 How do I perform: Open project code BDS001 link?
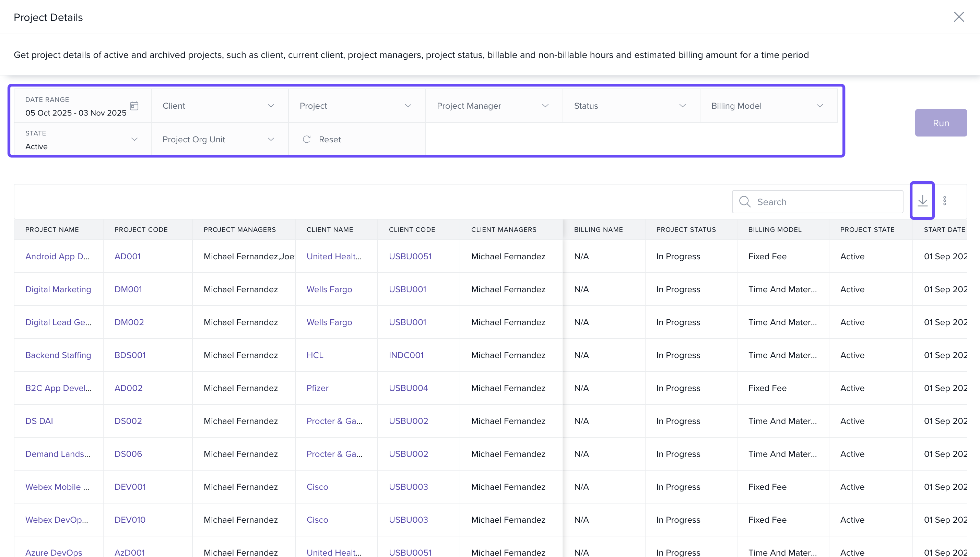(x=130, y=355)
